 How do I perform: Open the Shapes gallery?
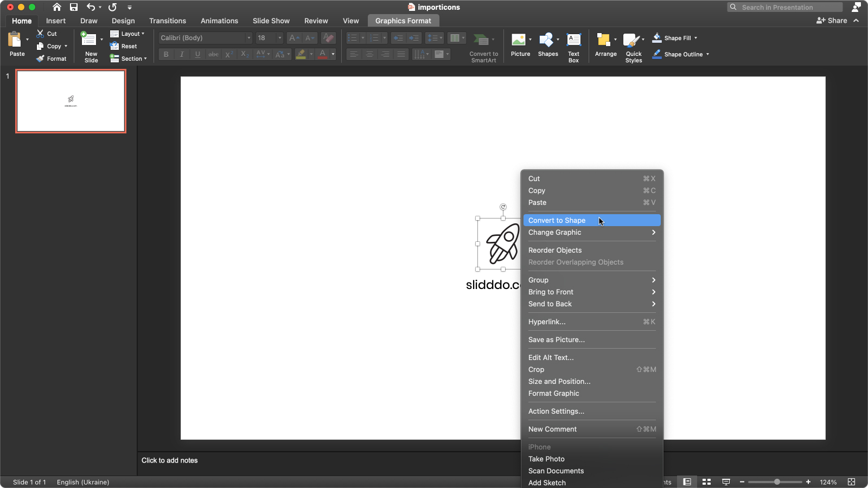click(548, 45)
